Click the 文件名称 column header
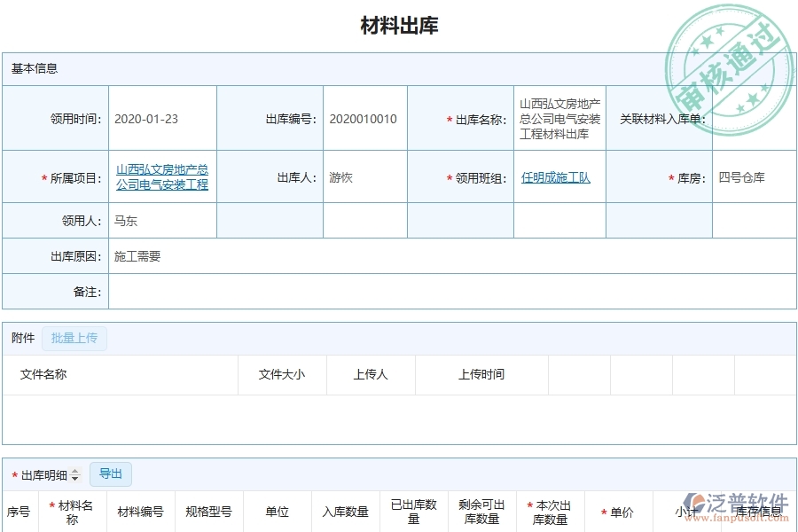The height and width of the screenshot is (532, 798). [43, 374]
